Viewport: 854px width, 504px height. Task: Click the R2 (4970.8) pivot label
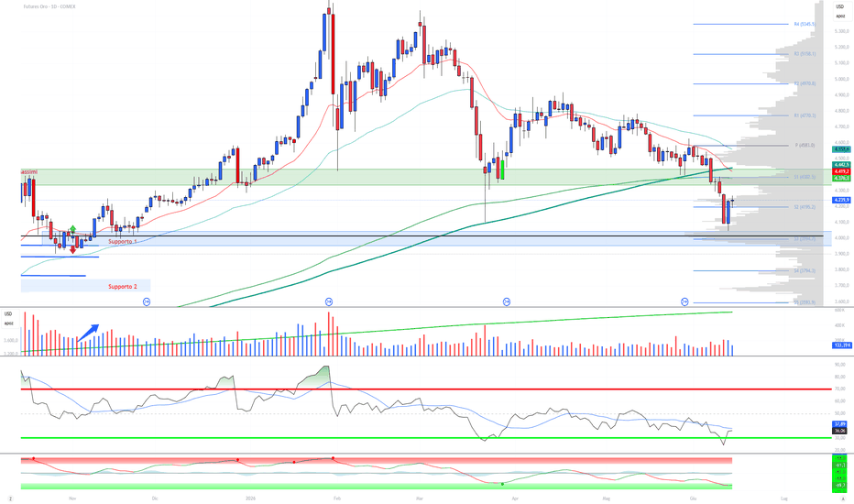point(804,84)
